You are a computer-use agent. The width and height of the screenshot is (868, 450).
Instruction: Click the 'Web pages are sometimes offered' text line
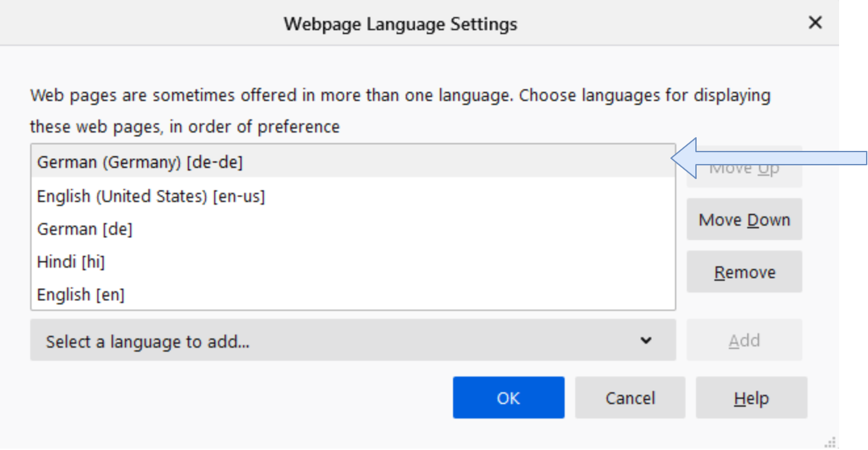(400, 95)
